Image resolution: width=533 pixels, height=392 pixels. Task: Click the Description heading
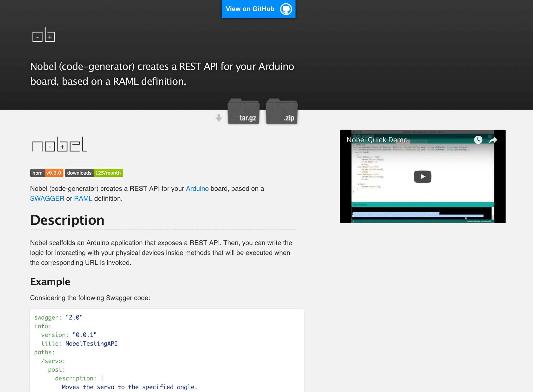click(x=67, y=220)
